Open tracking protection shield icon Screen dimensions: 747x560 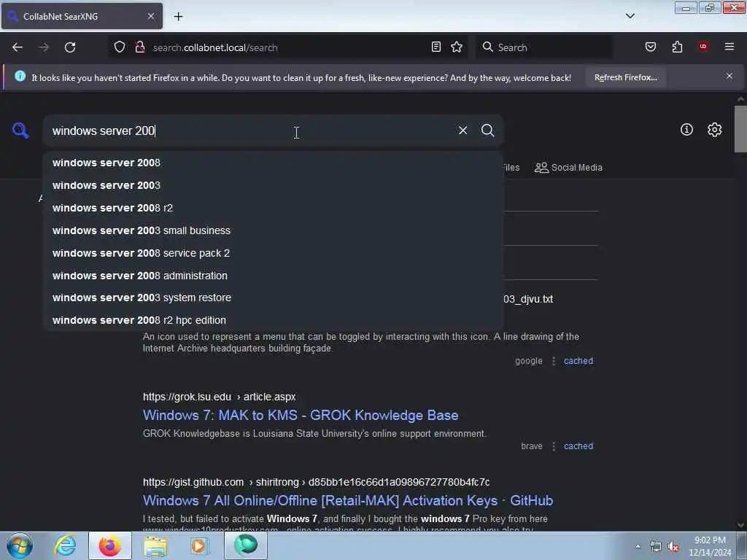coord(120,47)
